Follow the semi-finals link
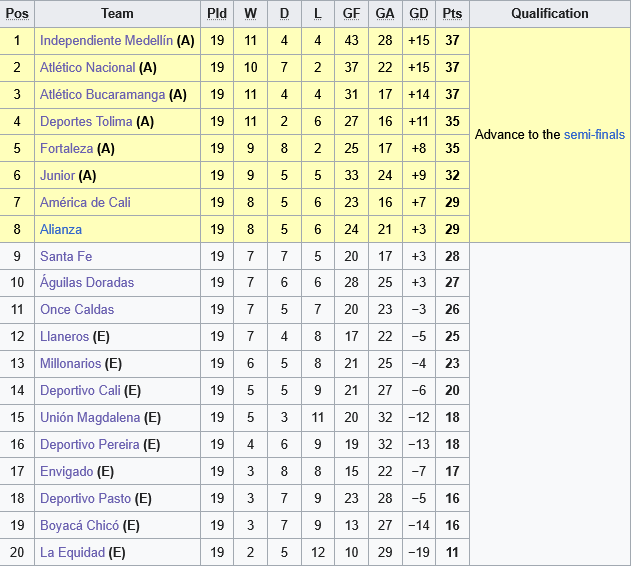632x567 pixels. pos(594,135)
